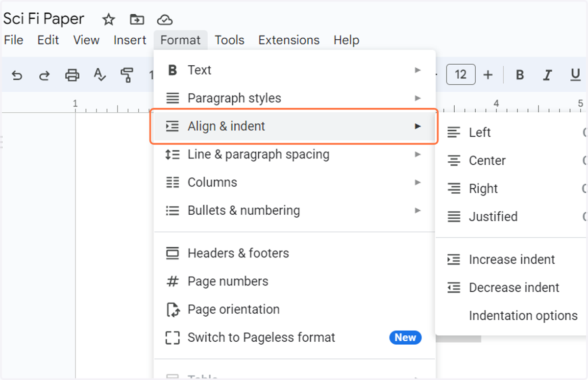Click the ruler at the 1 inch mark
The height and width of the screenshot is (380, 588).
pos(75,104)
